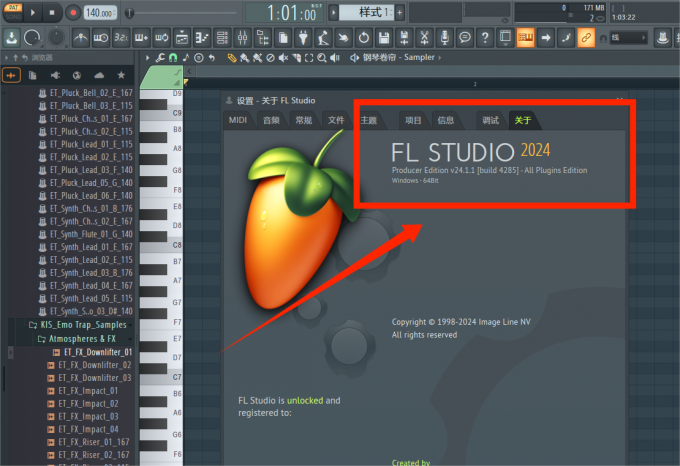Add new pattern with the plus button
This screenshot has width=680, height=466.
click(x=400, y=12)
